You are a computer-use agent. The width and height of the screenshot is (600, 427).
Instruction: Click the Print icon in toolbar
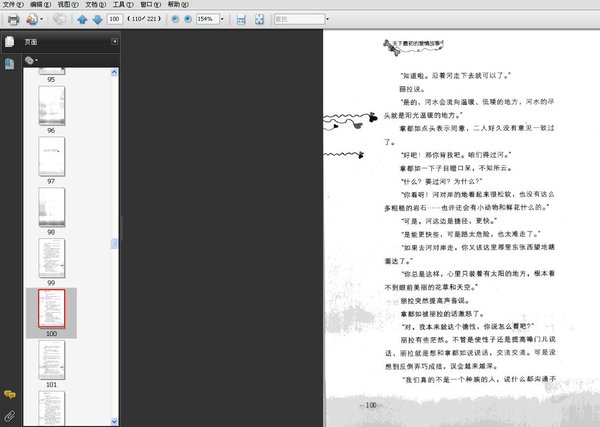(13, 19)
